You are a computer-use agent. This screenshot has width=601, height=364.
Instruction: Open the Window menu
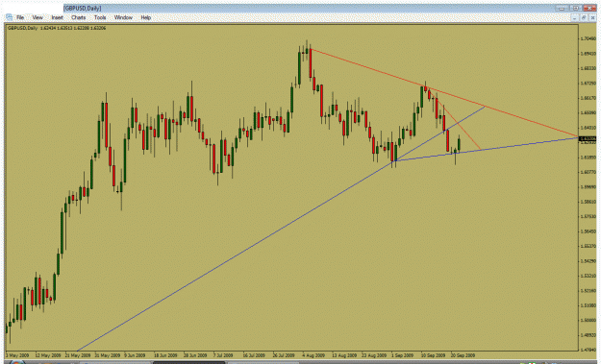pos(123,17)
